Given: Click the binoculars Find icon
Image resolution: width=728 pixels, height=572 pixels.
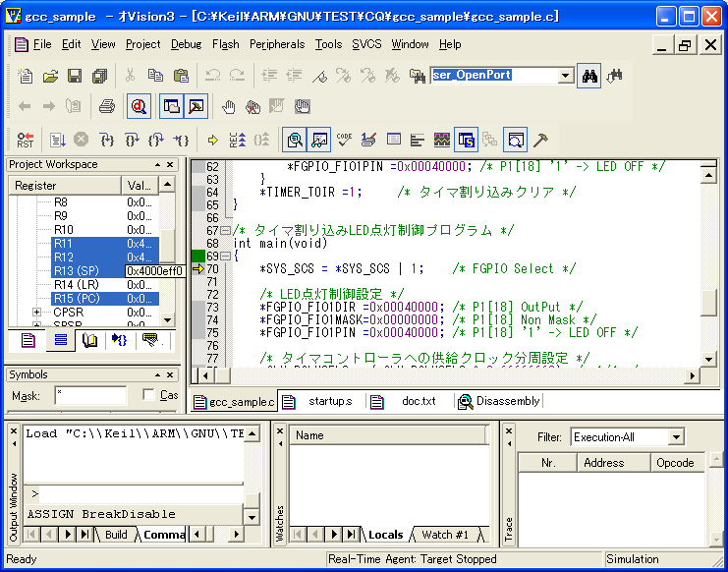Looking at the screenshot, I should tap(589, 76).
